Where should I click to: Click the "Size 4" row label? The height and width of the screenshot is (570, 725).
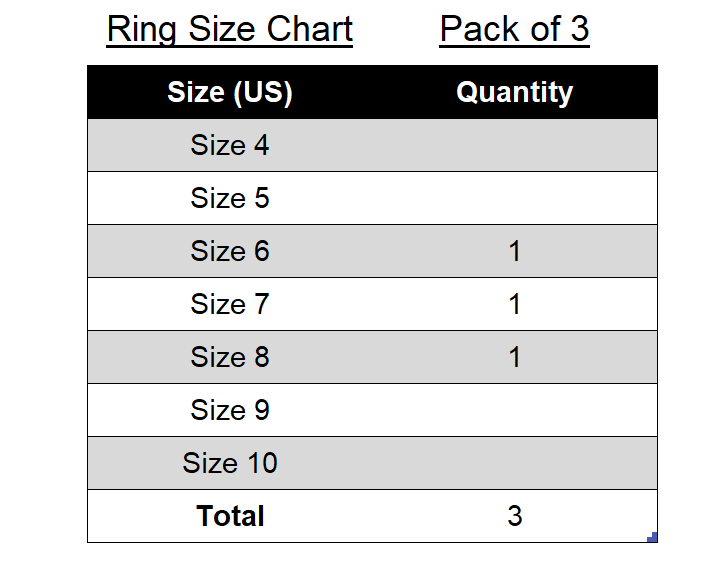click(x=230, y=146)
